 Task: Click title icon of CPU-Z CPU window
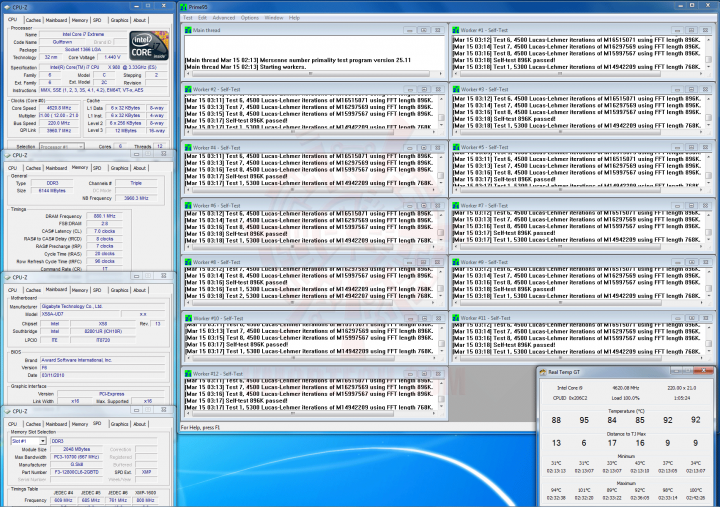pyautogui.click(x=8, y=7)
